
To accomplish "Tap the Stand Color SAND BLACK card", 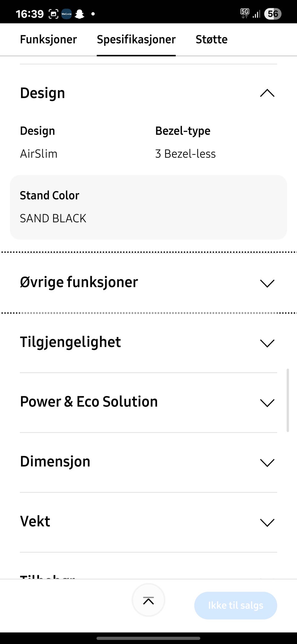I will [x=148, y=207].
